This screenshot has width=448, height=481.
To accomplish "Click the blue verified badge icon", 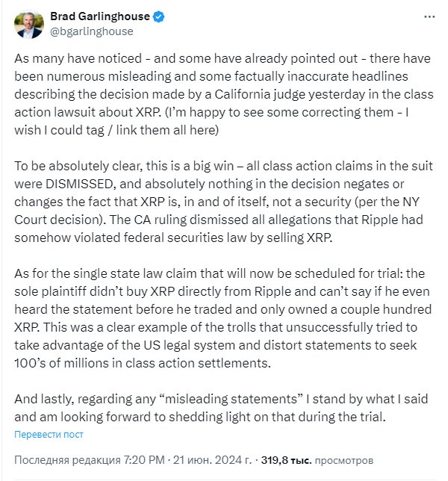I will pyautogui.click(x=158, y=16).
